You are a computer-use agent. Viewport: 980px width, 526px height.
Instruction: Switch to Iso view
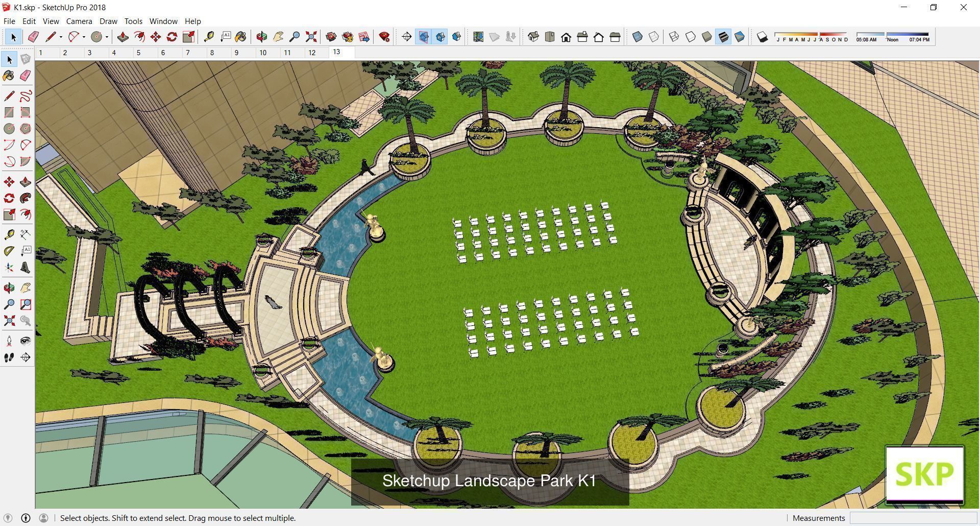coord(533,37)
